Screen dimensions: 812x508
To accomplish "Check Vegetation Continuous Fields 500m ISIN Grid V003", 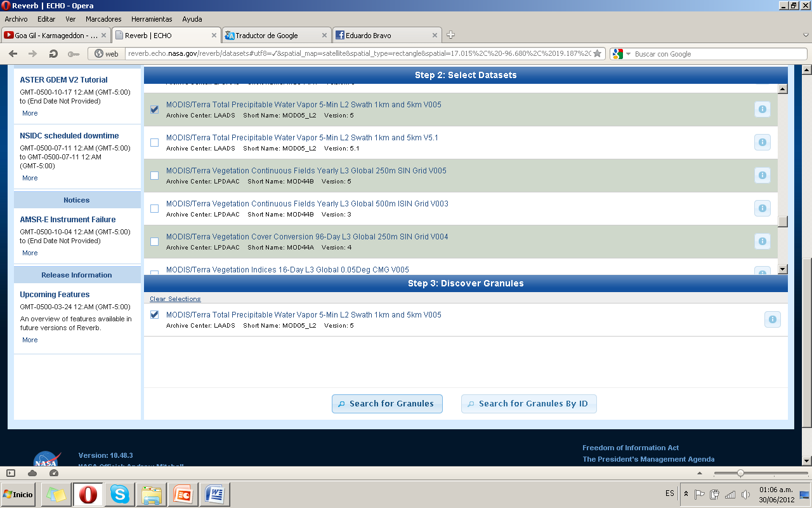I will (154, 208).
